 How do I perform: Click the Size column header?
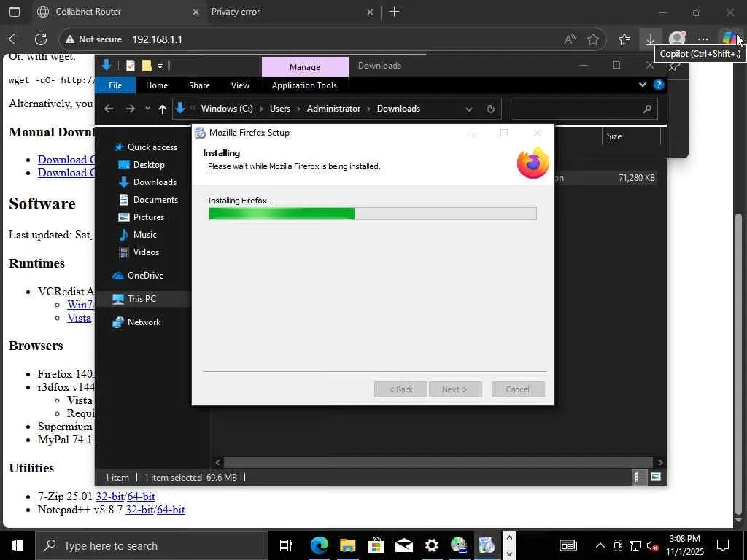pos(631,136)
